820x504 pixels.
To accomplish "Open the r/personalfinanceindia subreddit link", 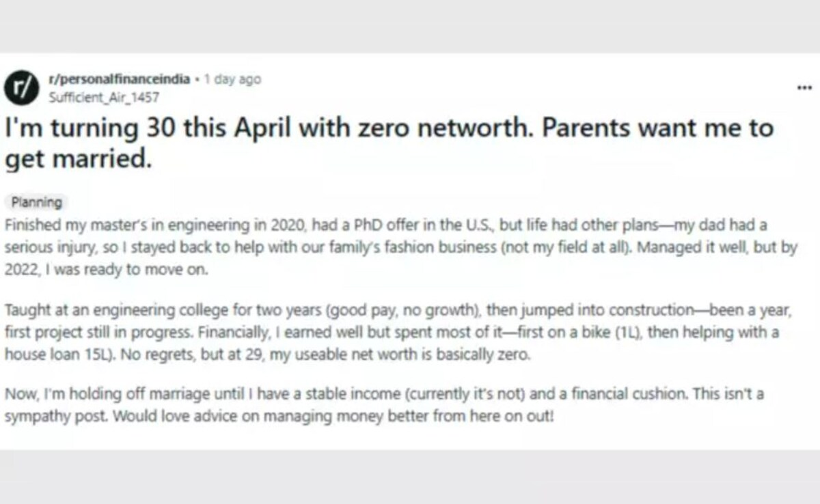I will pyautogui.click(x=120, y=80).
